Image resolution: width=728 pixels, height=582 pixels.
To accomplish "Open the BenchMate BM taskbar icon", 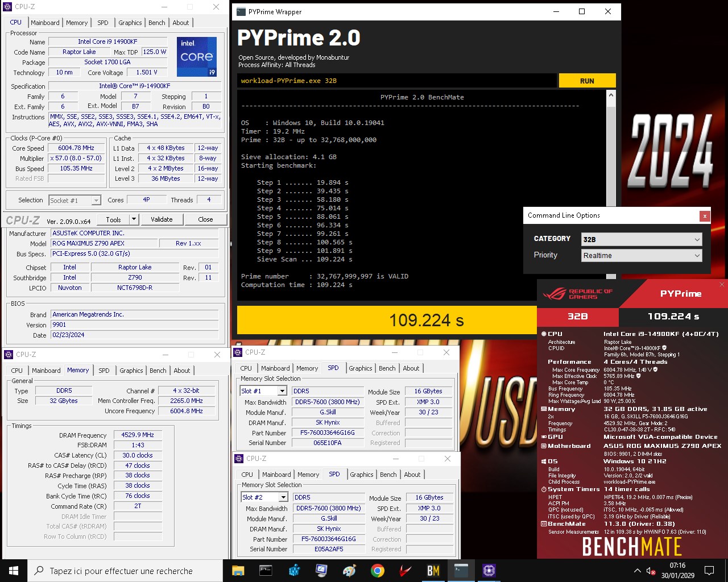I will pyautogui.click(x=433, y=571).
